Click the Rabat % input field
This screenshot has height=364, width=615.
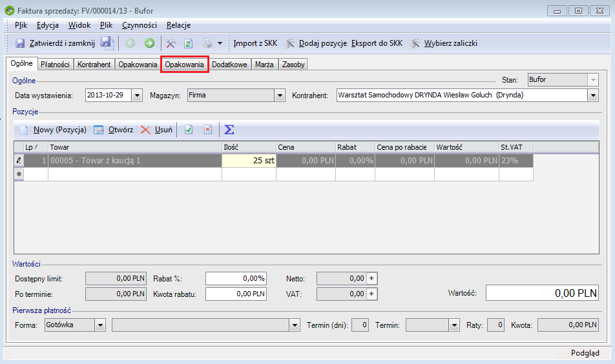pos(236,279)
